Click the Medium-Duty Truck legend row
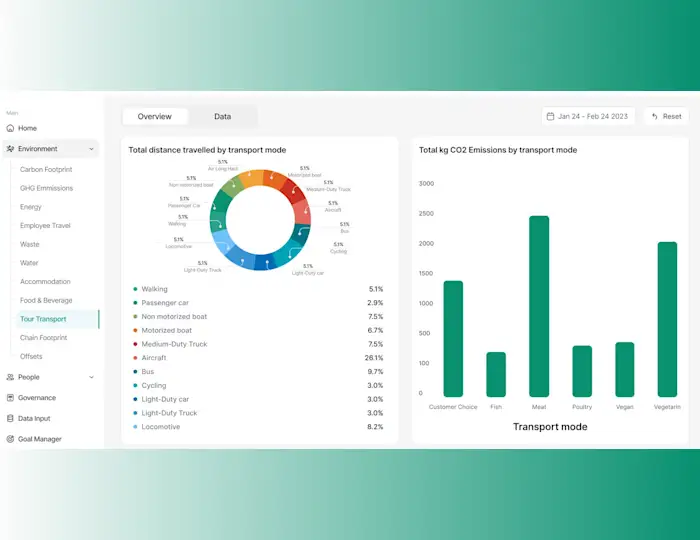Screen dimensions: 700x540 (258, 344)
